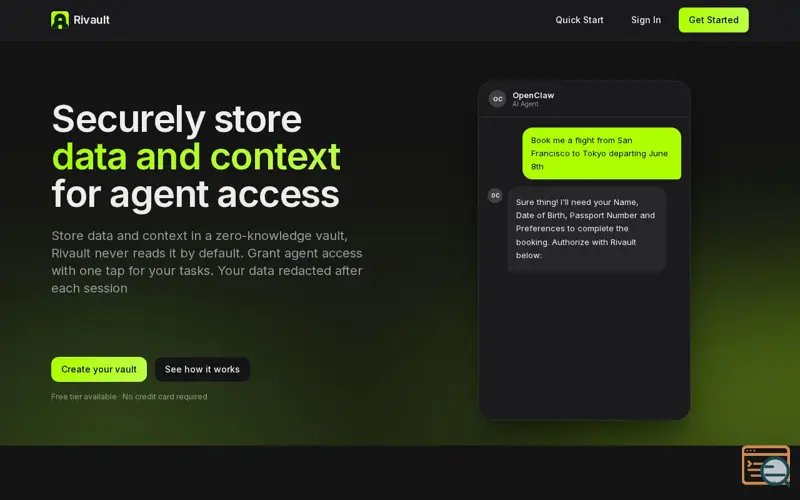Select the green flight booking message bubble
The width and height of the screenshot is (800, 500).
point(602,154)
